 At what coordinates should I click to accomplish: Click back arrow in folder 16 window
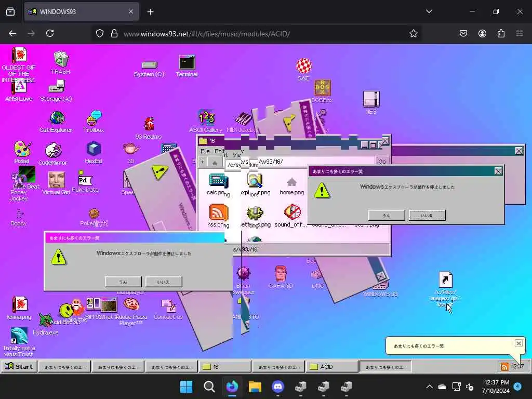[x=203, y=162]
